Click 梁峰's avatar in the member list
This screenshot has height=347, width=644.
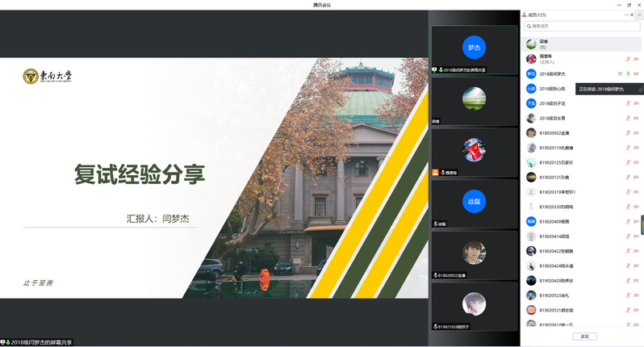click(x=531, y=44)
